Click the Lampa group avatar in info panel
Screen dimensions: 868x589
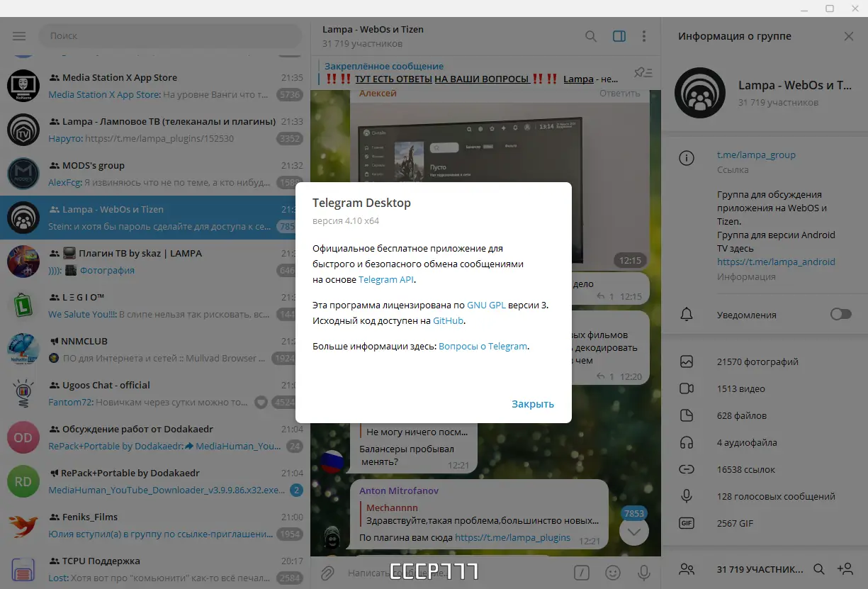(700, 93)
